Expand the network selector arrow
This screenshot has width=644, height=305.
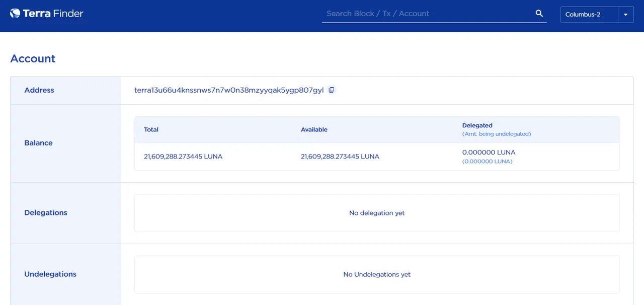[x=626, y=15]
